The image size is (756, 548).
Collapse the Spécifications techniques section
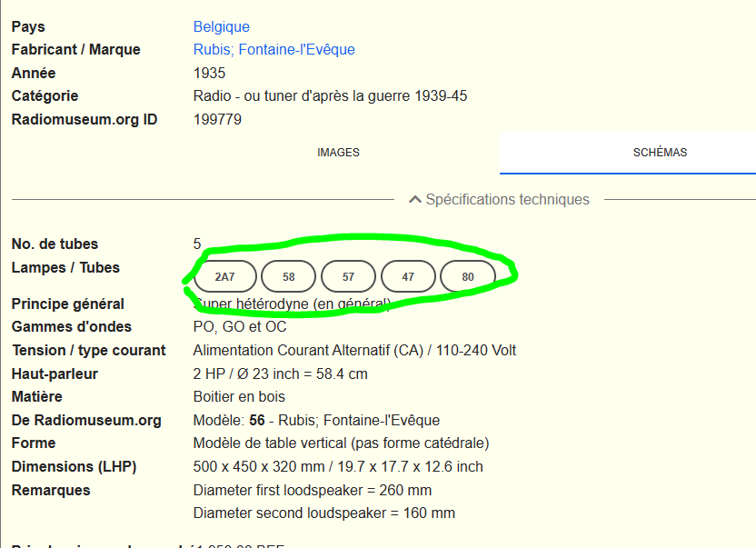coord(500,199)
